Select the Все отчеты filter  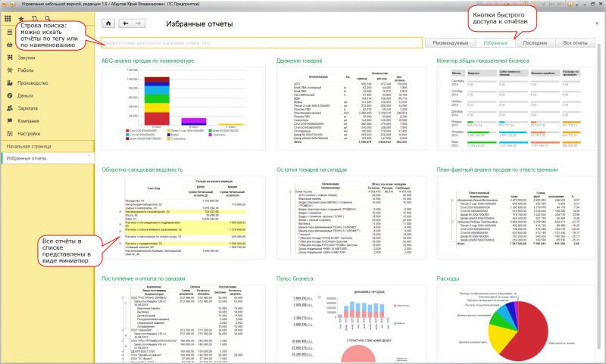(576, 43)
